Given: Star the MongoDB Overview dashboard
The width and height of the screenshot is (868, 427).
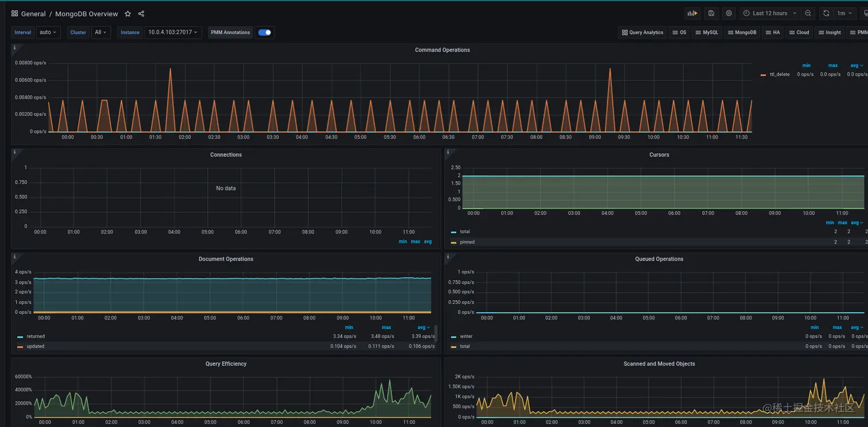Looking at the screenshot, I should pos(128,14).
